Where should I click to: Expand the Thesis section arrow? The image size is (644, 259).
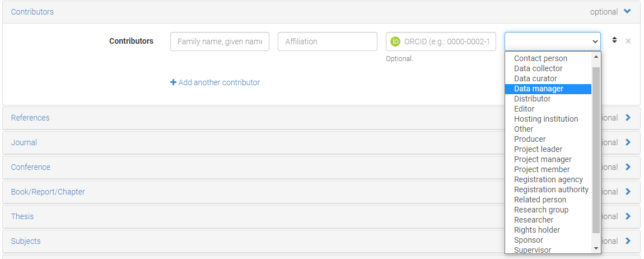pyautogui.click(x=628, y=216)
